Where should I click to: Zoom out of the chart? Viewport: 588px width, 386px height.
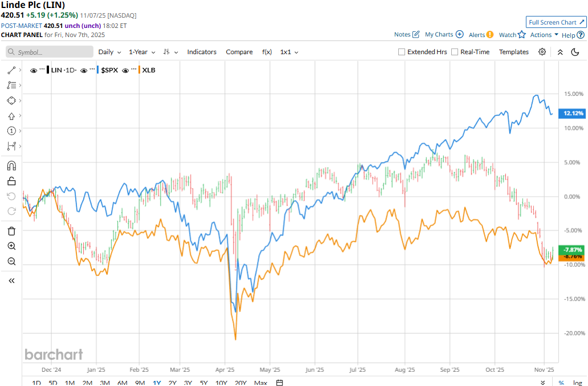tap(11, 261)
